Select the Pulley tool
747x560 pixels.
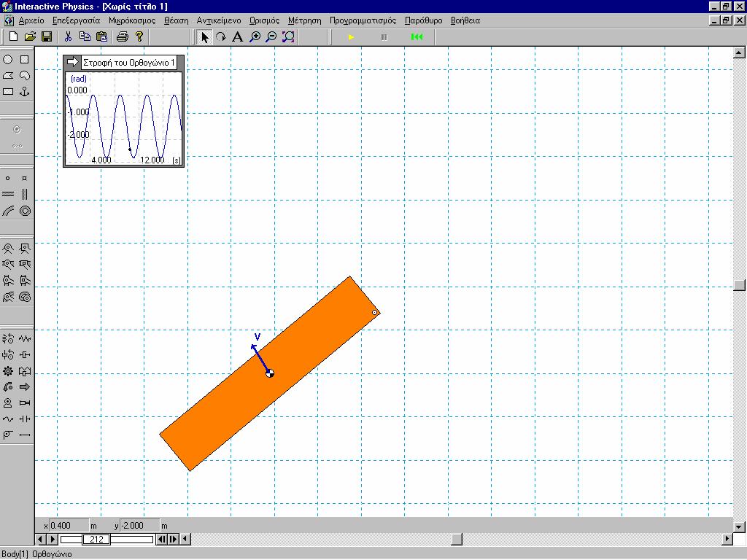[8, 435]
